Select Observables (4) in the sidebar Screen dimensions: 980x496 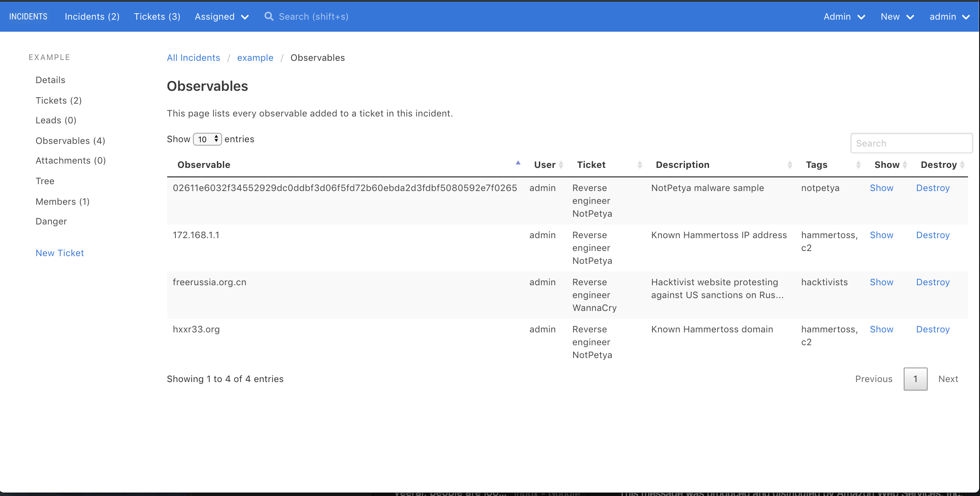70,140
